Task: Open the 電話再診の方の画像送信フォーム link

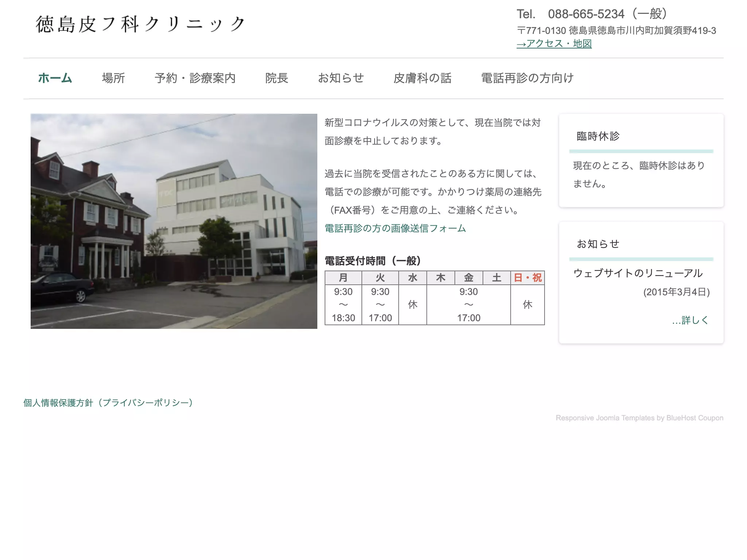Action: pos(395,228)
